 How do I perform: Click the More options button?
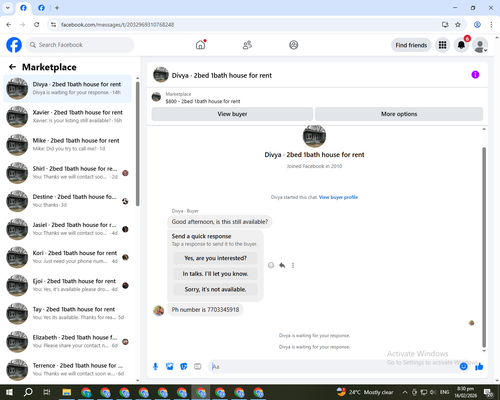pyautogui.click(x=399, y=114)
